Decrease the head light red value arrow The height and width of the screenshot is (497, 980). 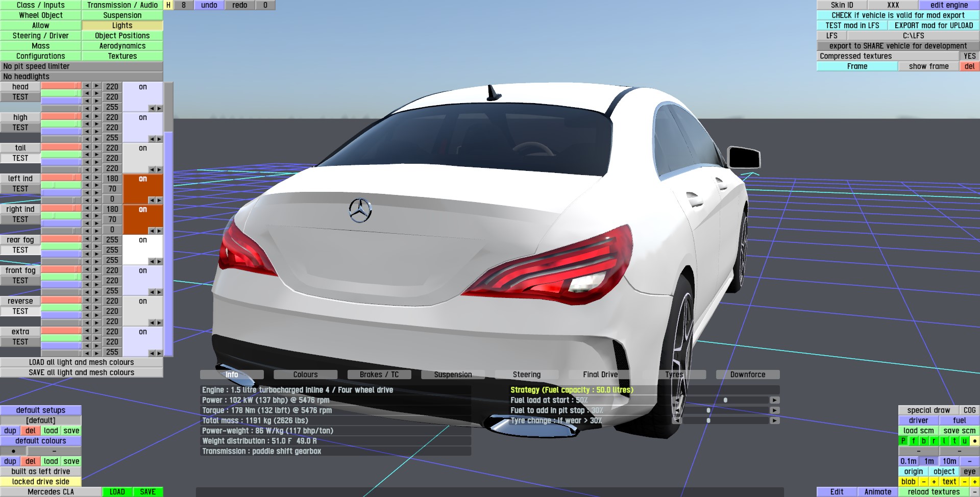click(87, 86)
